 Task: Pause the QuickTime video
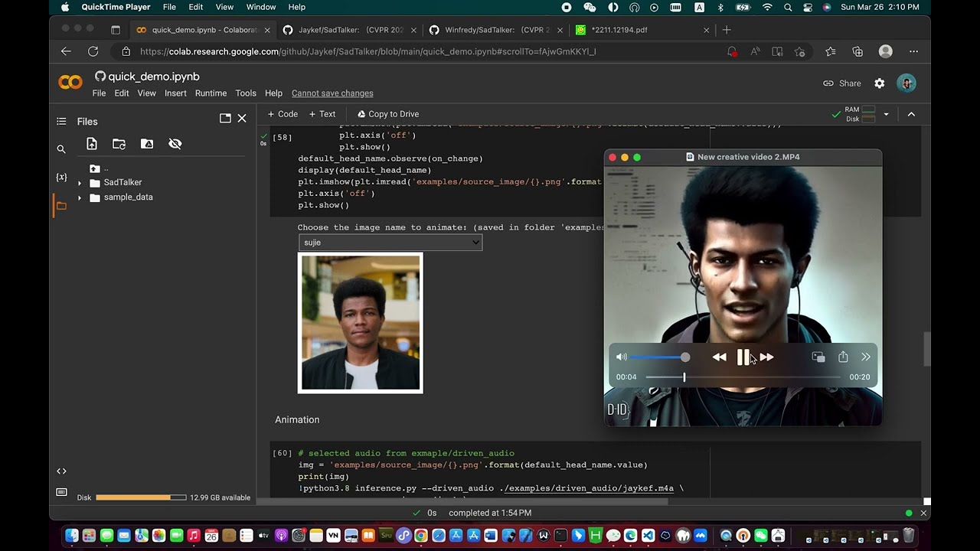click(x=743, y=357)
